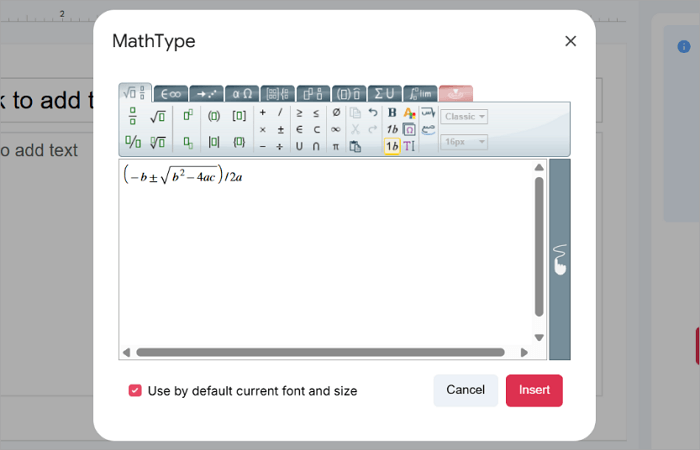Toggle right-to-left editing (top Arabic icon)
This screenshot has width=700, height=450.
pyautogui.click(x=428, y=112)
